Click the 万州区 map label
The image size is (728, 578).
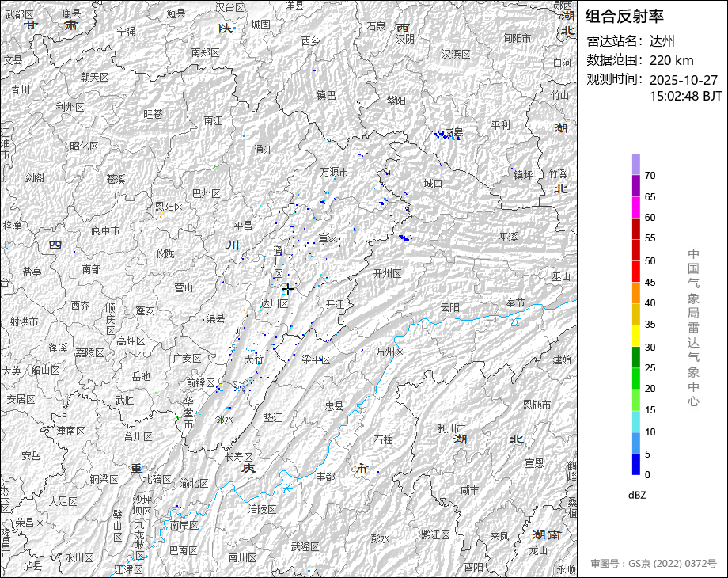(389, 352)
